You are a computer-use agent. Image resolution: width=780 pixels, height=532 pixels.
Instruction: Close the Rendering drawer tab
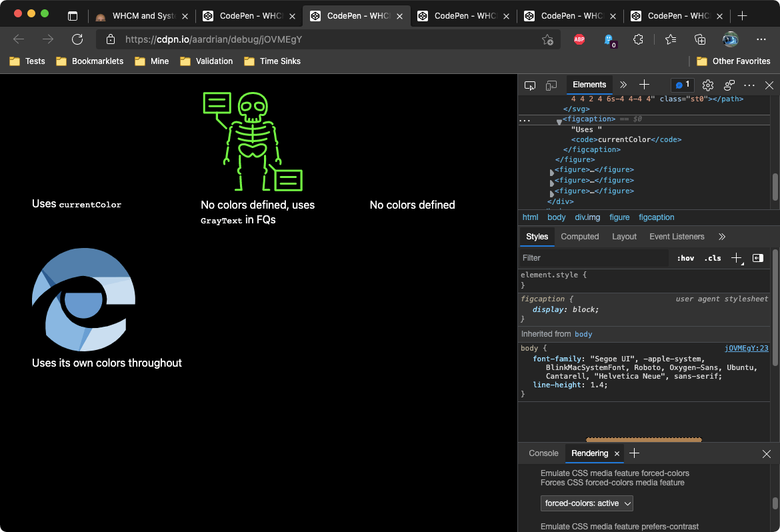tap(617, 453)
